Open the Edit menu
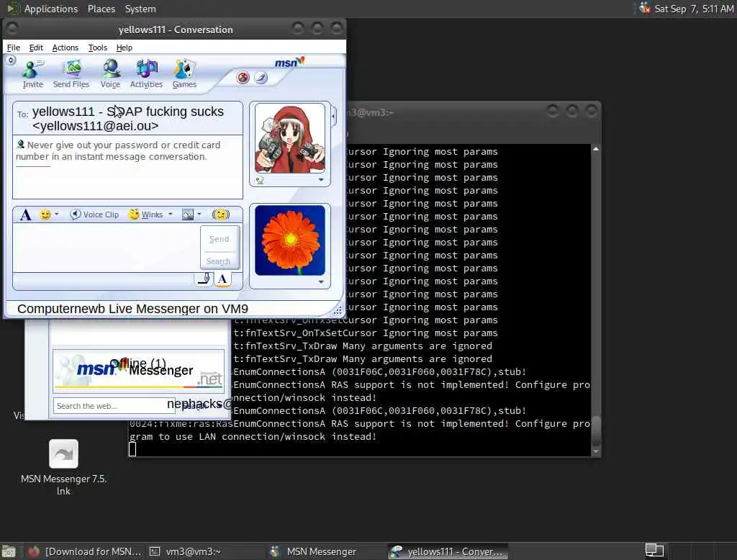 point(36,48)
